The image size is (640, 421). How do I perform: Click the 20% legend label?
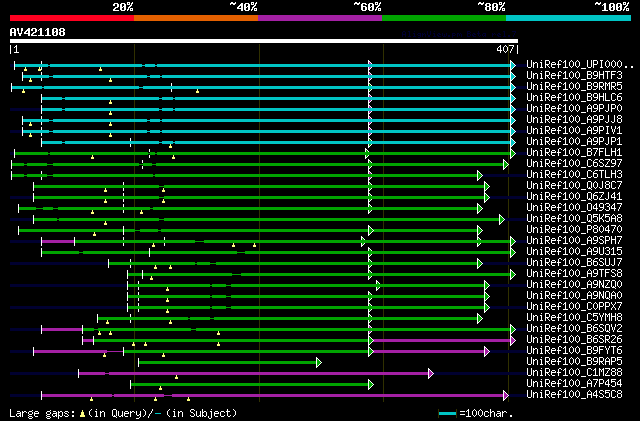[x=123, y=7]
